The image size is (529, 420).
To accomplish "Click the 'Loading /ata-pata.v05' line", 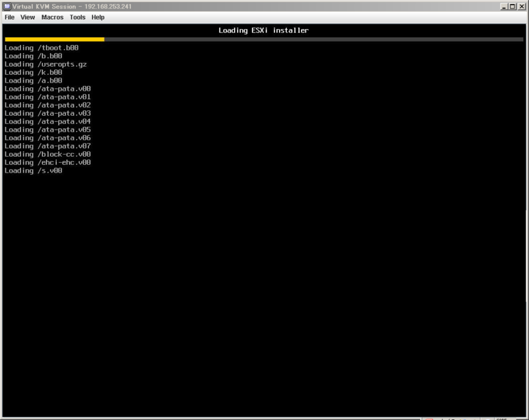I will coord(48,130).
